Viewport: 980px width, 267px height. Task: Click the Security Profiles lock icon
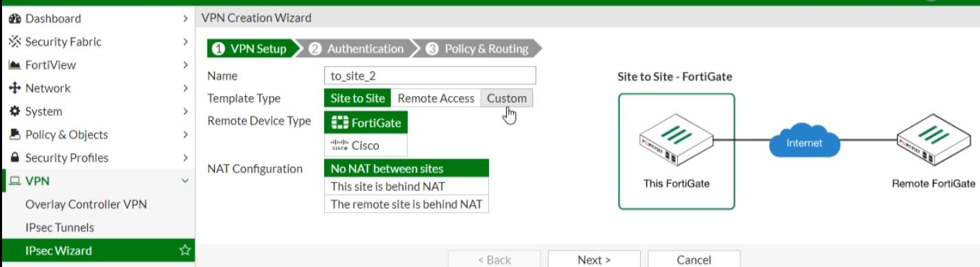(x=14, y=158)
